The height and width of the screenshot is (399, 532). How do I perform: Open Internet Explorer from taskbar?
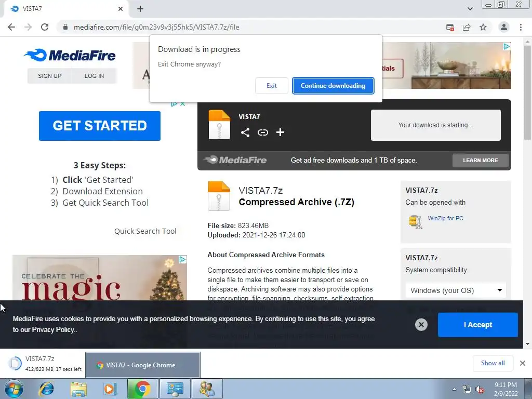point(46,389)
